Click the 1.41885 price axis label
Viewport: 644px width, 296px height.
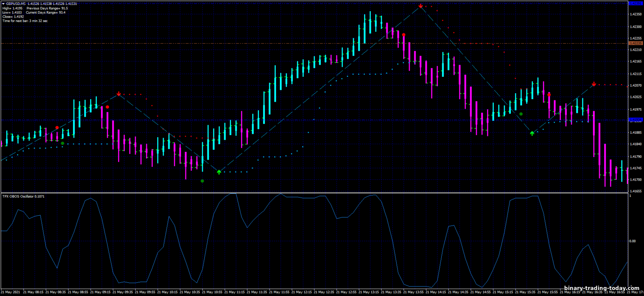[636, 133]
